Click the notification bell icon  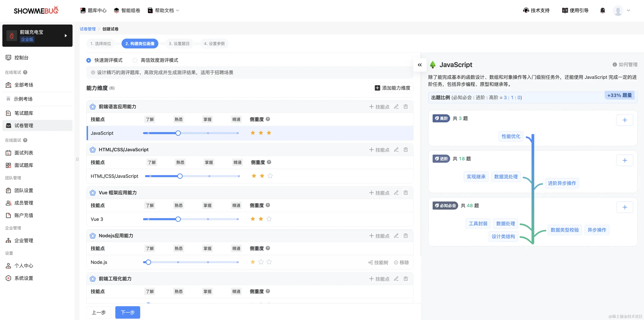click(x=602, y=10)
